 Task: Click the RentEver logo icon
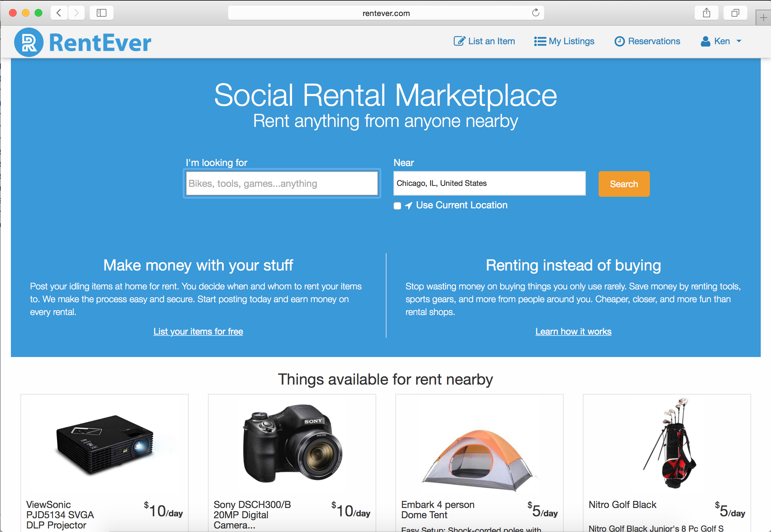(x=28, y=41)
